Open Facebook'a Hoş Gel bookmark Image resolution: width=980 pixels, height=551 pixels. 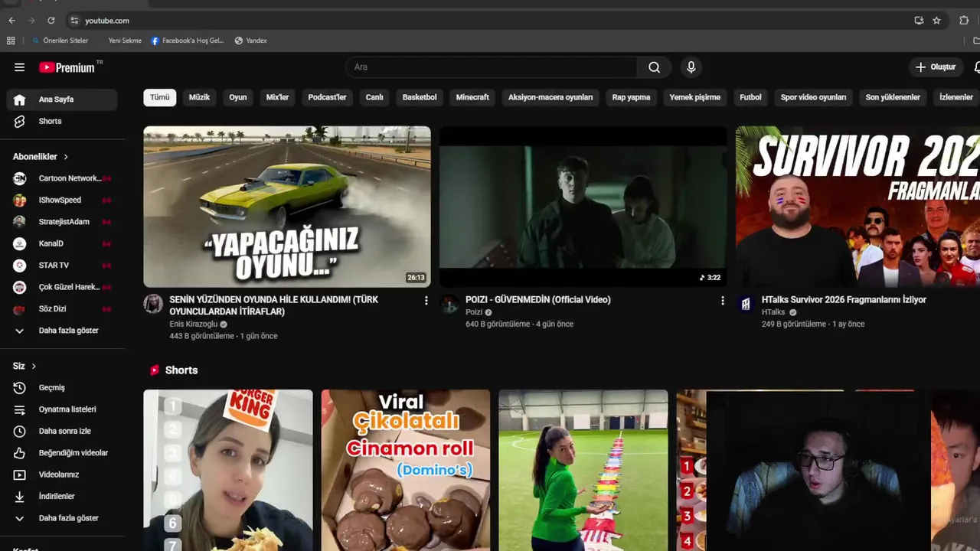pyautogui.click(x=187, y=41)
